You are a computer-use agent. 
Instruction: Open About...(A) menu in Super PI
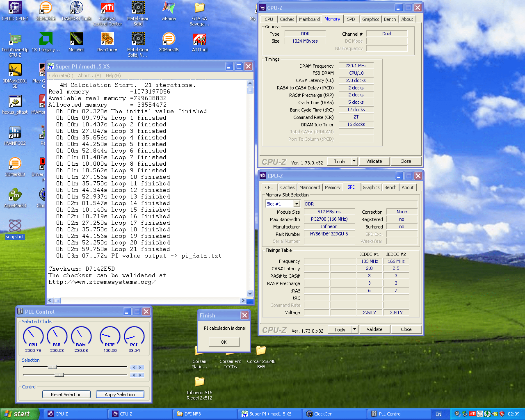[89, 75]
